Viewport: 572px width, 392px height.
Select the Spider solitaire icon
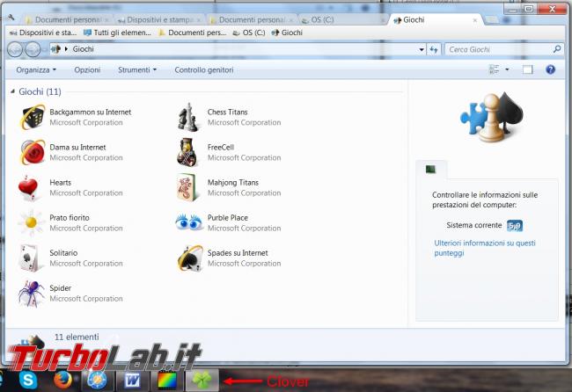pos(31,294)
